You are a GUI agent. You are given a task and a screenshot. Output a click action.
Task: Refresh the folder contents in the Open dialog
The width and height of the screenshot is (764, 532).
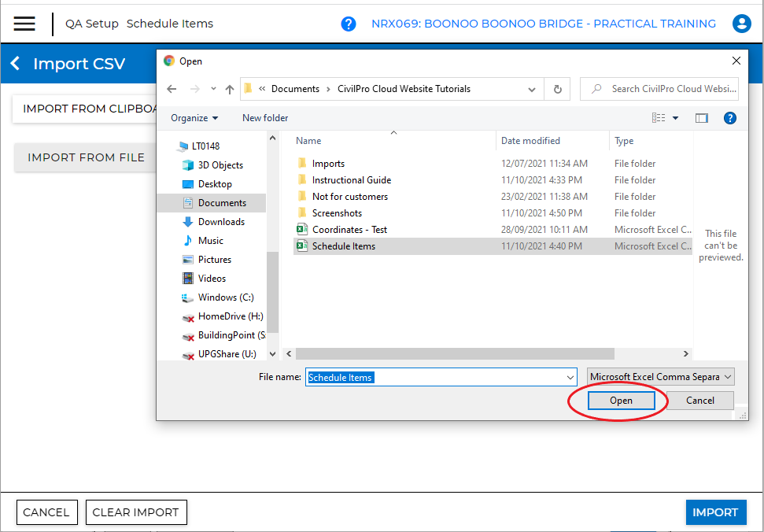(x=557, y=89)
